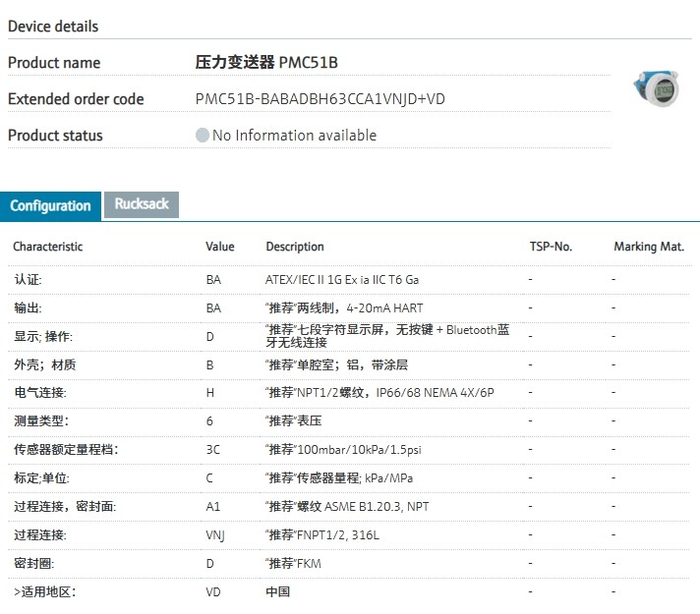Click the Description column header

pos(295,247)
